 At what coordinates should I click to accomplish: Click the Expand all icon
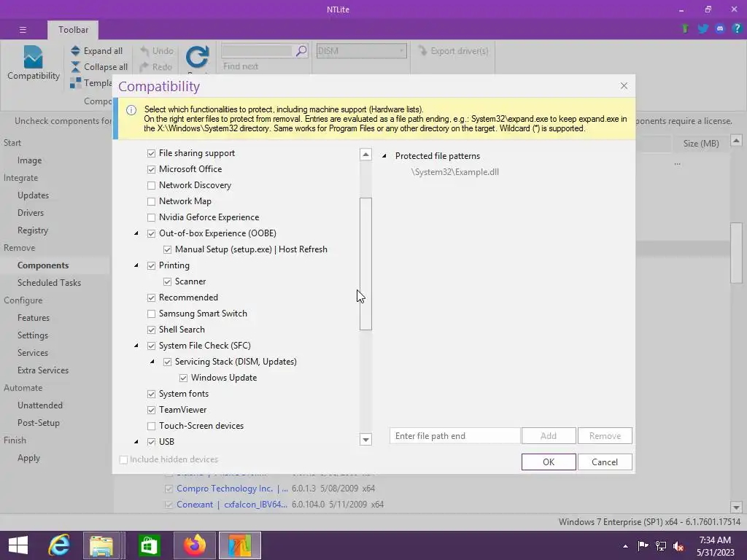[75, 51]
